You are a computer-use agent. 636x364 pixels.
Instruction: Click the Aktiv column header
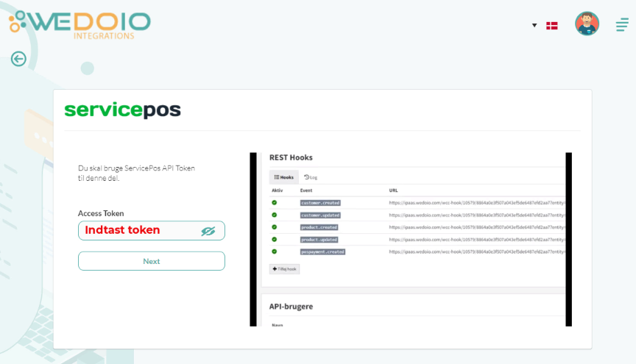coord(277,190)
